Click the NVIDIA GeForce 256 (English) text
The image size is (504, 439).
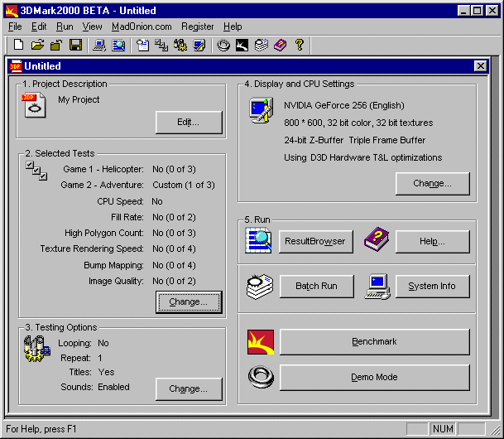point(344,105)
